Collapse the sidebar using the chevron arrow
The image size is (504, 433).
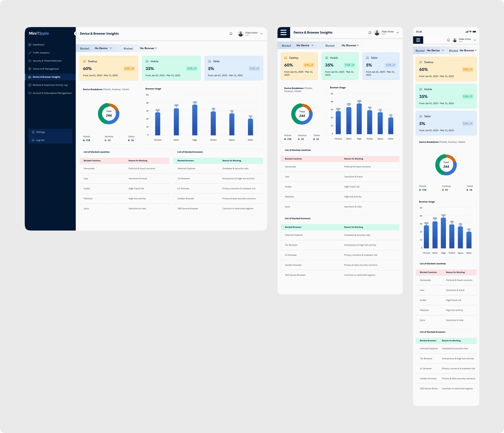[76, 33]
